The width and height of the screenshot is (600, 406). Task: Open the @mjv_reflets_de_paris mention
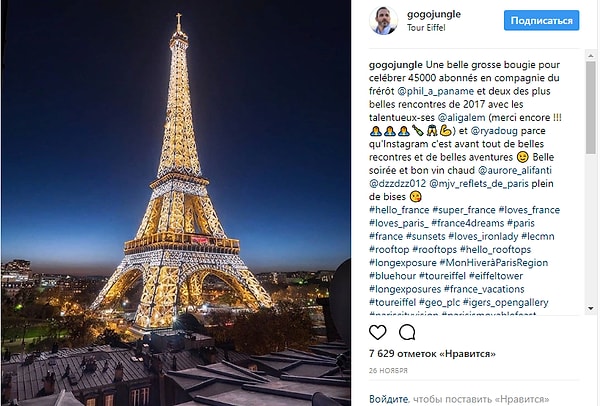(x=479, y=184)
